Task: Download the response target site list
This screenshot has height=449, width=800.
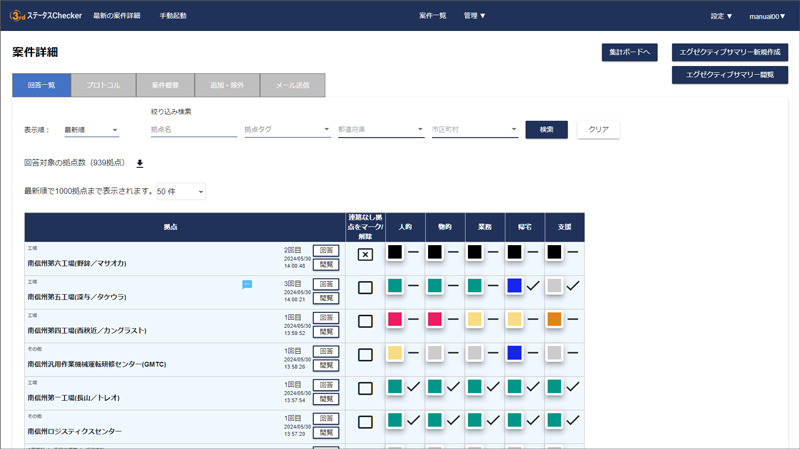Action: [x=140, y=163]
